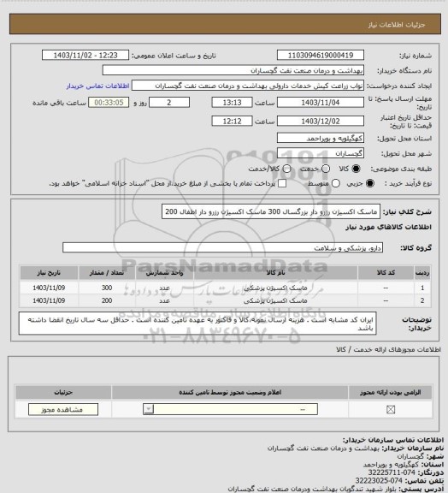
Task: Toggle the mandatory license checkbox
Action: tap(391, 409)
